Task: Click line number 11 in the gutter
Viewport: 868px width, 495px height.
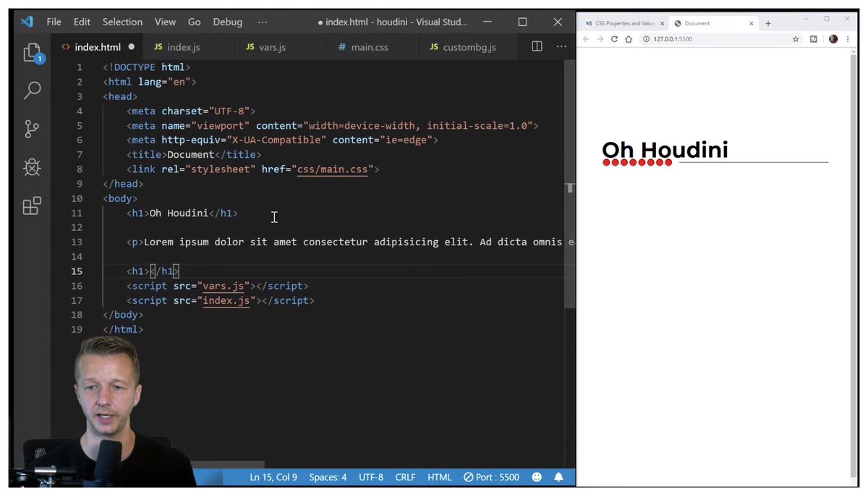Action: pyautogui.click(x=77, y=213)
